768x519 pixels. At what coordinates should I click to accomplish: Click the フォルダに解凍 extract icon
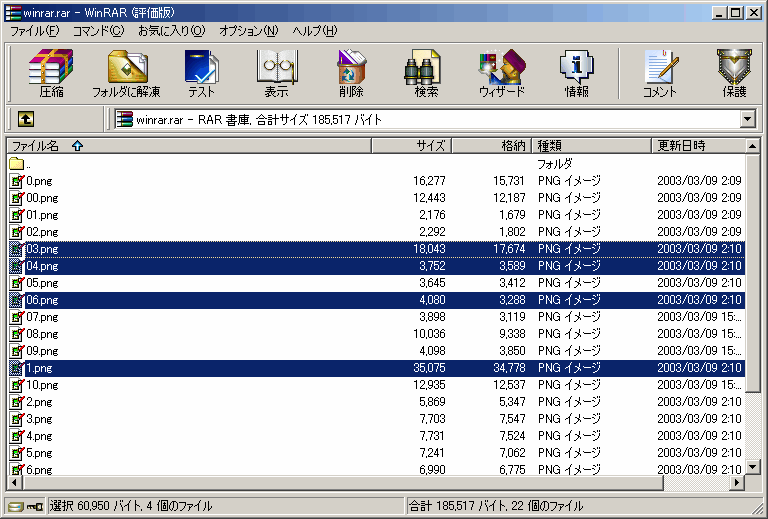[126, 73]
